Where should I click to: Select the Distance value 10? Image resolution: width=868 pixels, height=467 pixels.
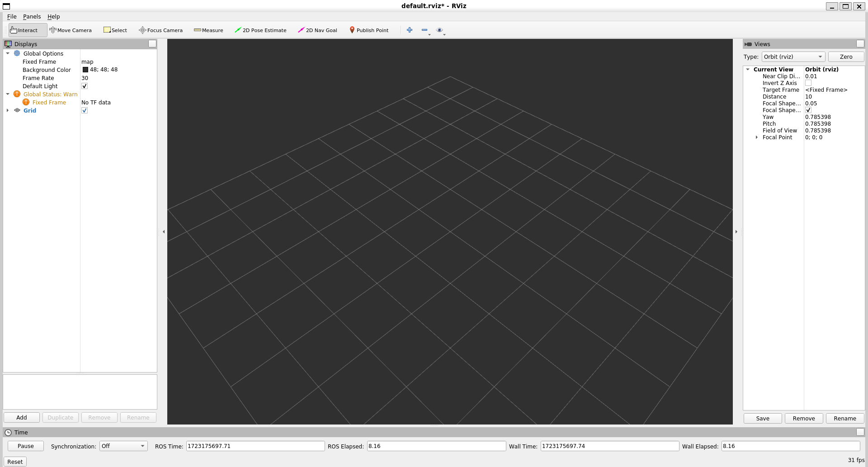(x=808, y=97)
